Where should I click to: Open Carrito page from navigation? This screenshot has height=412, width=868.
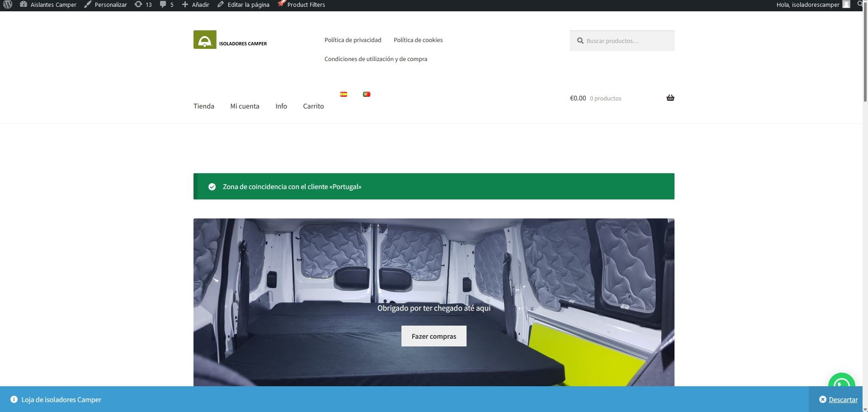(313, 106)
